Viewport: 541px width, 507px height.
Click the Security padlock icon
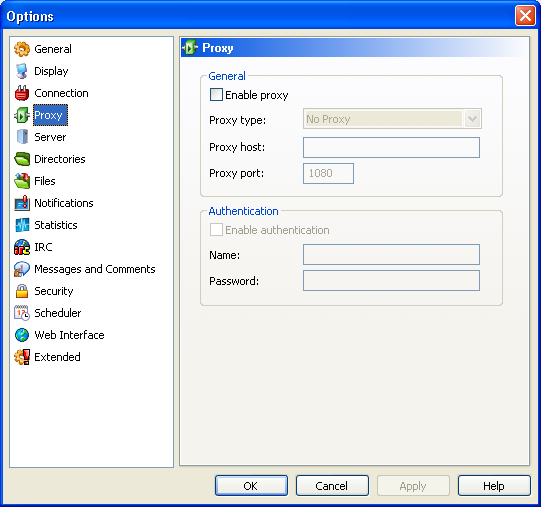point(22,291)
